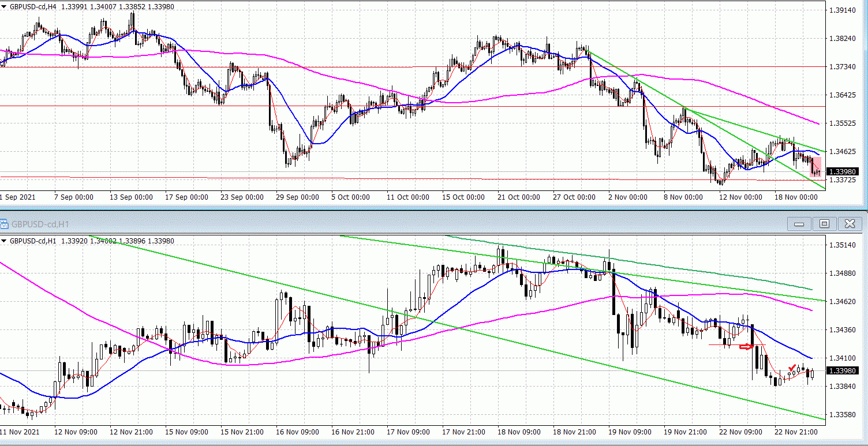Image resolution: width=868 pixels, height=446 pixels.
Task: Click the 1.37340 price label on the H4 scale
Action: pyautogui.click(x=843, y=67)
